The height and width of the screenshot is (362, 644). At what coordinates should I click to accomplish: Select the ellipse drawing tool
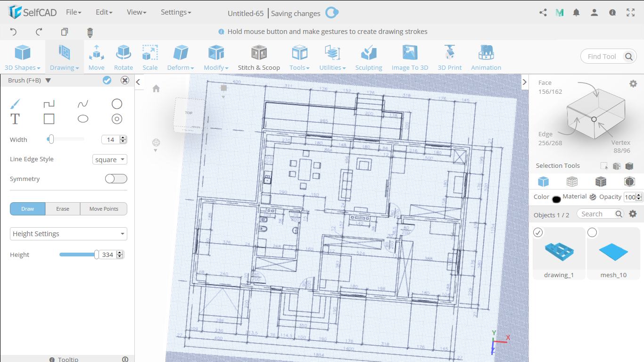tap(83, 119)
